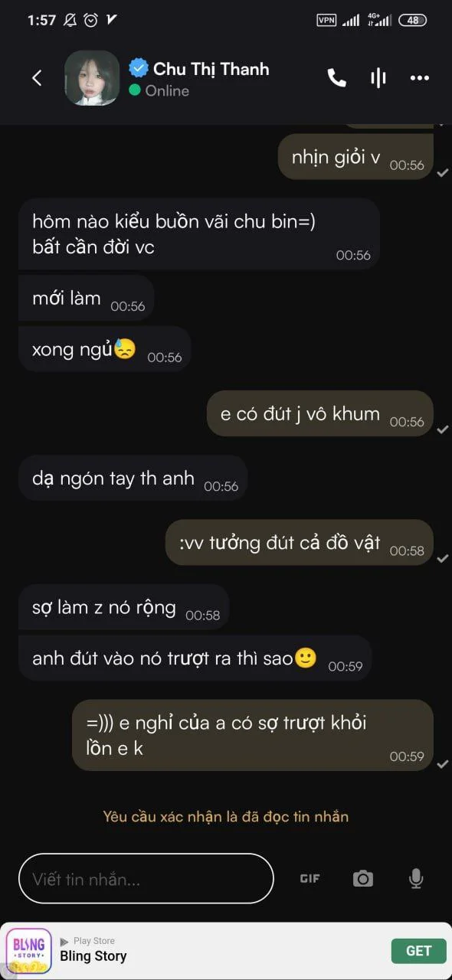Tap the checkmark beside the 00:58 sent message
This screenshot has height=980, width=452.
[442, 559]
